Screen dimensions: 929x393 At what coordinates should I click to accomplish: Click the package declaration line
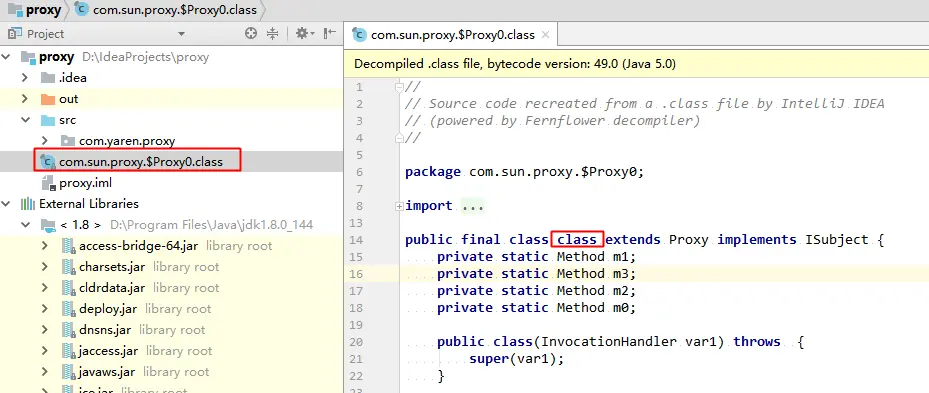(x=524, y=172)
